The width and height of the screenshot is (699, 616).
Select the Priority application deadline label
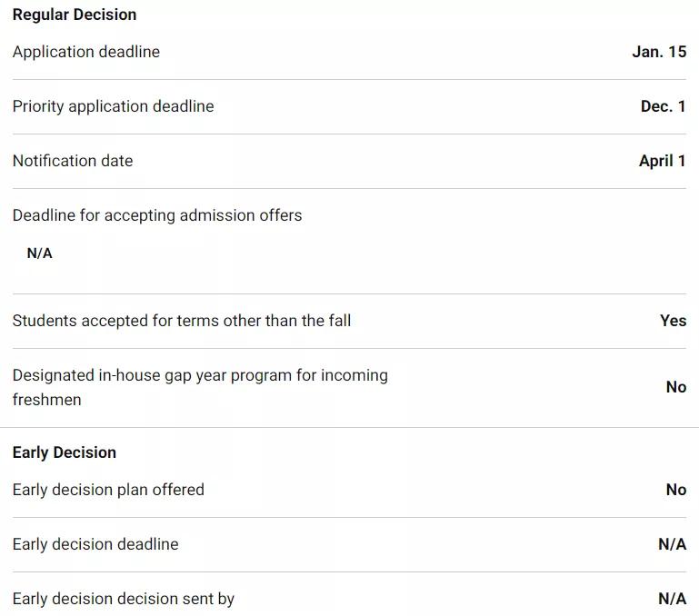coord(114,106)
